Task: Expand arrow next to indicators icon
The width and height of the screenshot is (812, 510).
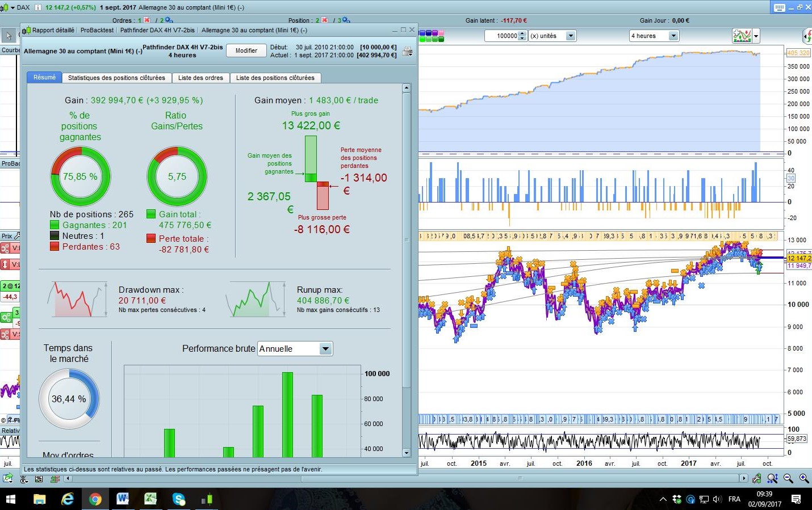Action: (756, 36)
